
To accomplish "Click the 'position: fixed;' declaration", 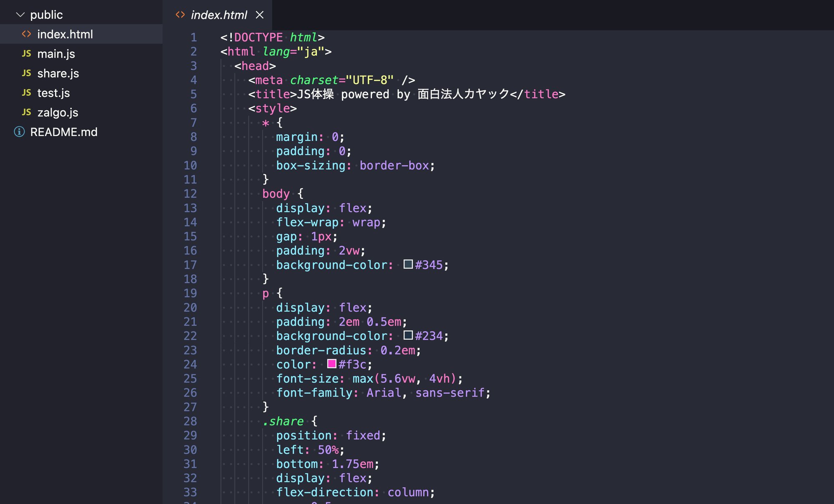I will pyautogui.click(x=332, y=436).
